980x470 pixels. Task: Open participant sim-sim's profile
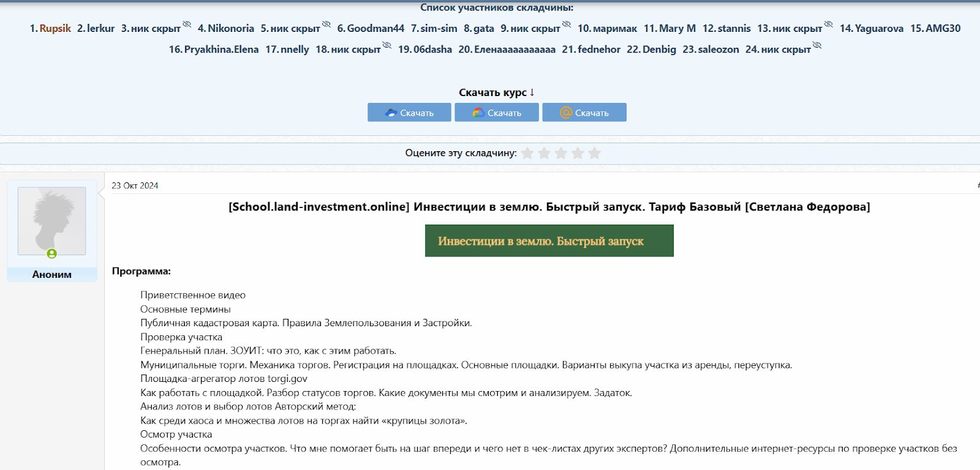pyautogui.click(x=439, y=28)
